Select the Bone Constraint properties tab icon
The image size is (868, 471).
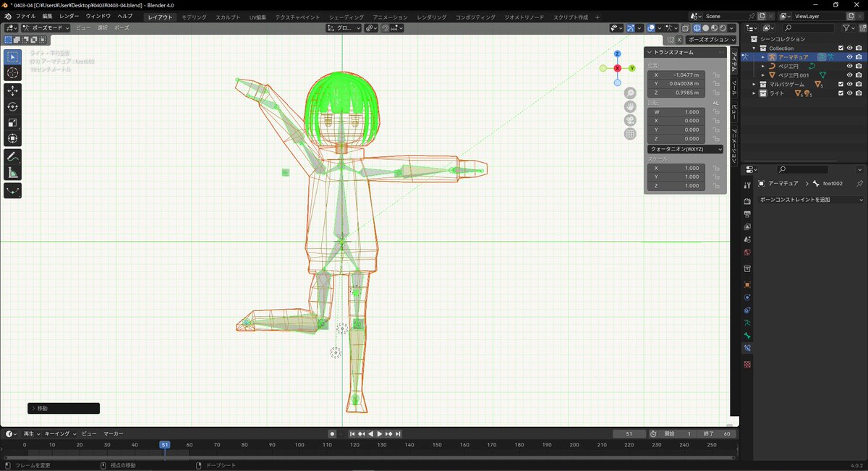tap(746, 348)
